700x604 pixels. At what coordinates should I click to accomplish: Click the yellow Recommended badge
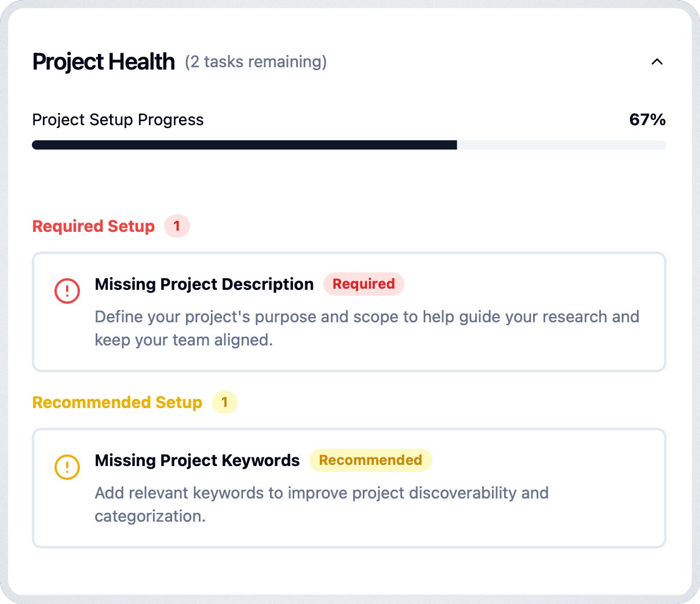point(370,460)
